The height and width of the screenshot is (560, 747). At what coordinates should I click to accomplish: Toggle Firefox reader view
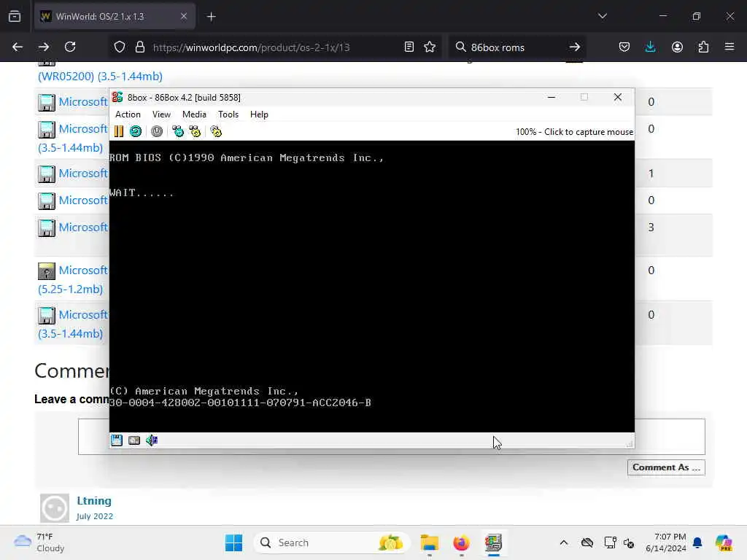409,47
